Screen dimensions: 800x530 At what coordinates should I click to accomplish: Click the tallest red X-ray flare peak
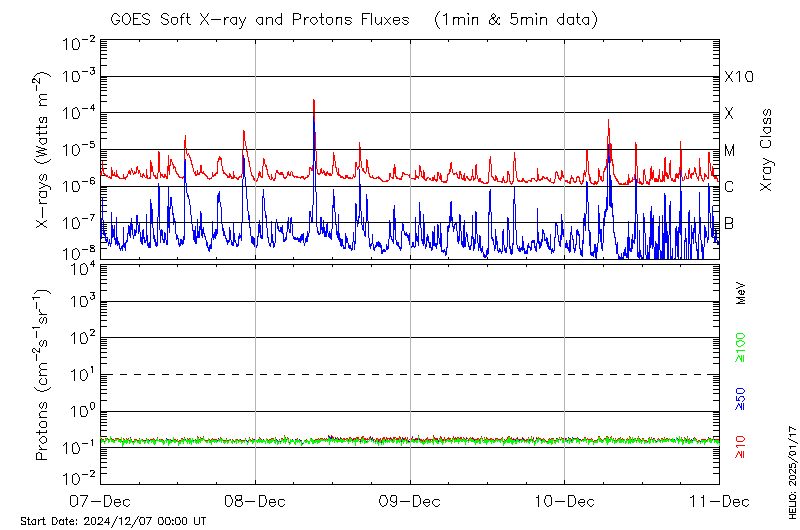[x=314, y=101]
